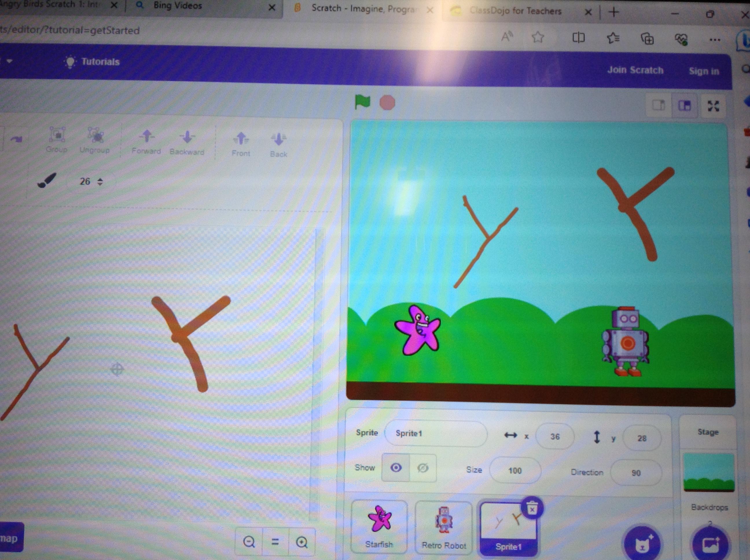Send selection to Back
The height and width of the screenshot is (560, 750).
point(278,139)
